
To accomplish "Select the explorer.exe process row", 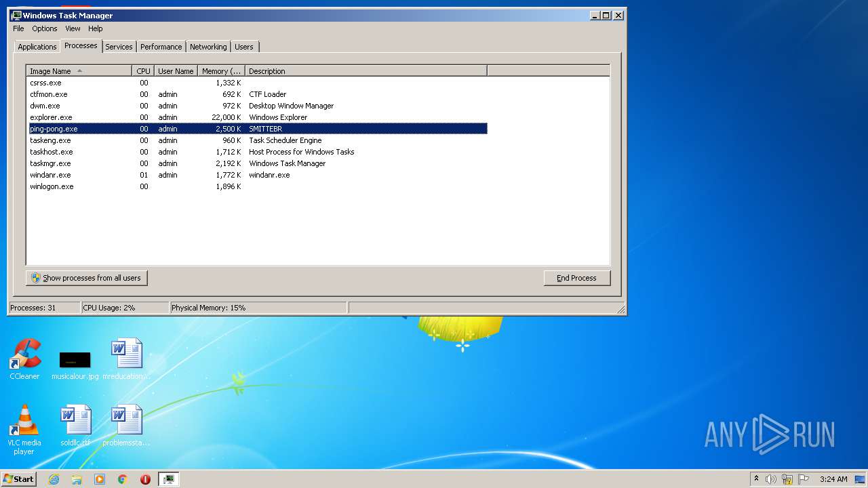I will tap(257, 117).
